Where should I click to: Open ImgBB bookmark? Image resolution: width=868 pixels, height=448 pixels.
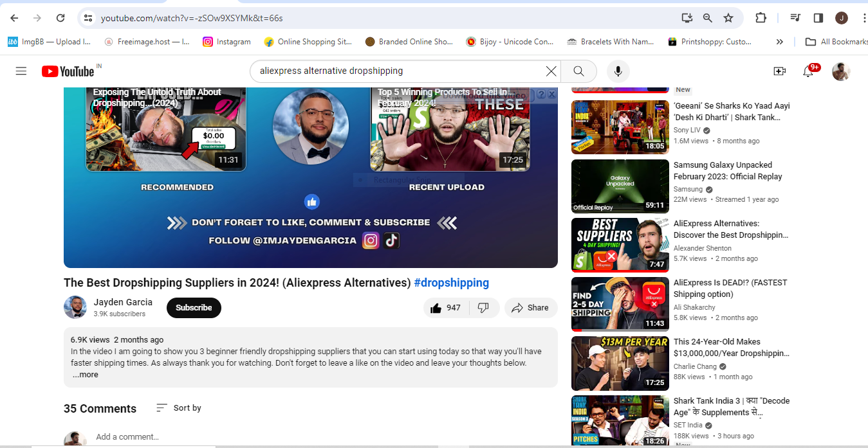click(49, 42)
